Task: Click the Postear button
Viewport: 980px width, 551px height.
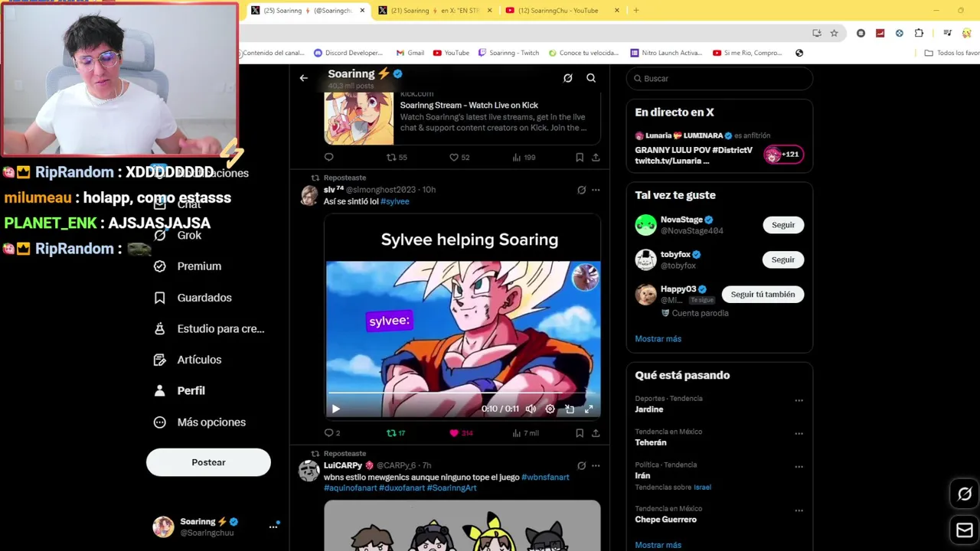Action: click(208, 462)
